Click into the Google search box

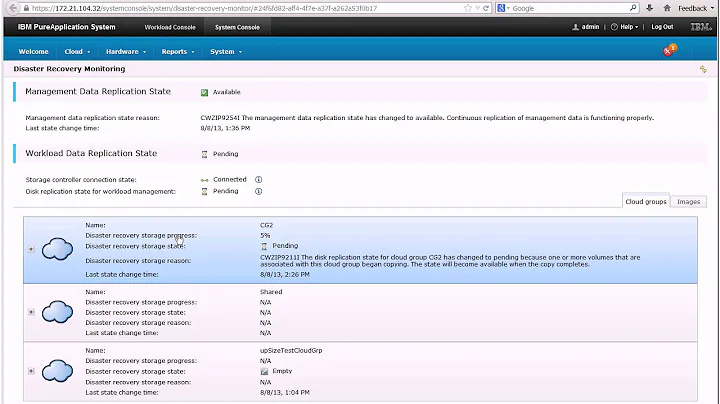(569, 8)
